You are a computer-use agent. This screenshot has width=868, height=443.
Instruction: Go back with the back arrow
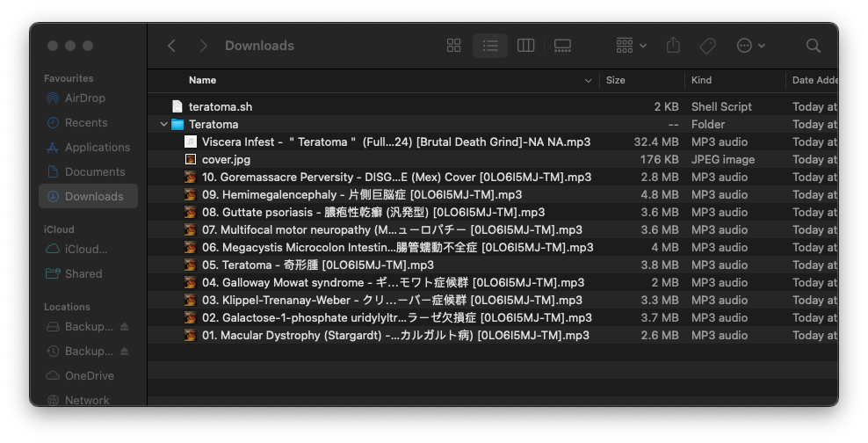172,46
